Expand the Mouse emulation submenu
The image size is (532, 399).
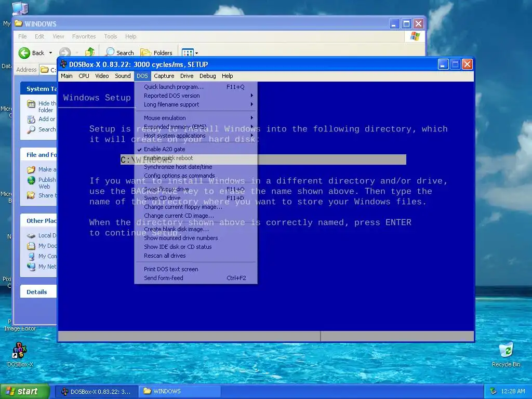point(196,118)
